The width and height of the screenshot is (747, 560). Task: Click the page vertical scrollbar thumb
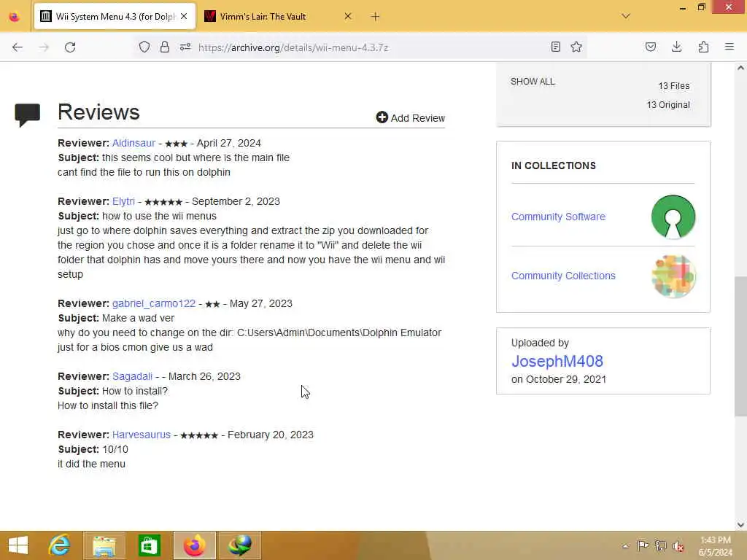(x=740, y=346)
